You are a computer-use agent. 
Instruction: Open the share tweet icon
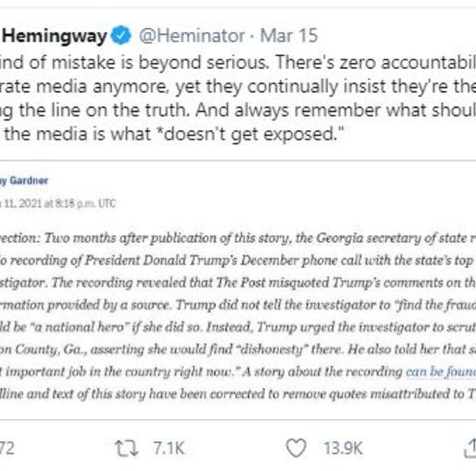[466, 448]
